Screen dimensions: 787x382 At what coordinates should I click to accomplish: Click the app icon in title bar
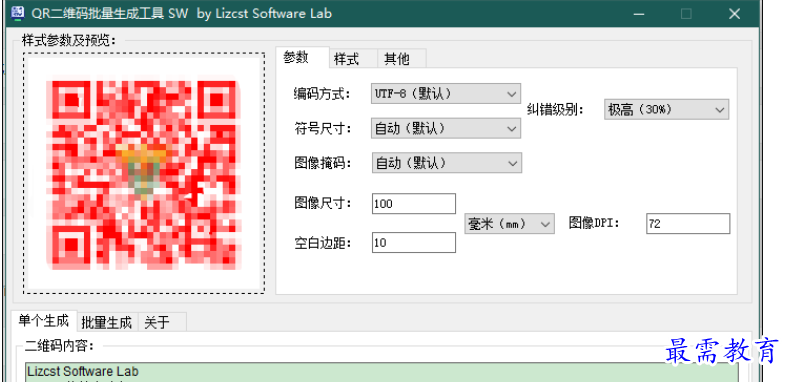coord(17,14)
